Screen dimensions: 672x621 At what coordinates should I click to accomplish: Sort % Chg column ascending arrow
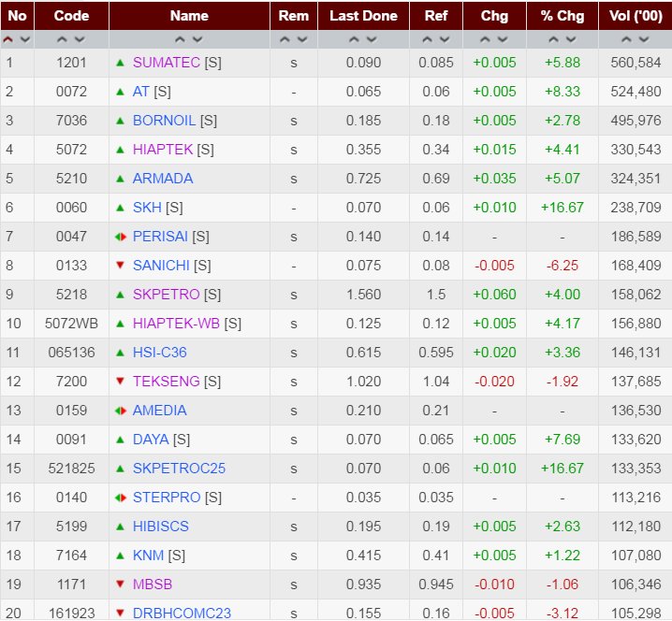[x=553, y=40]
